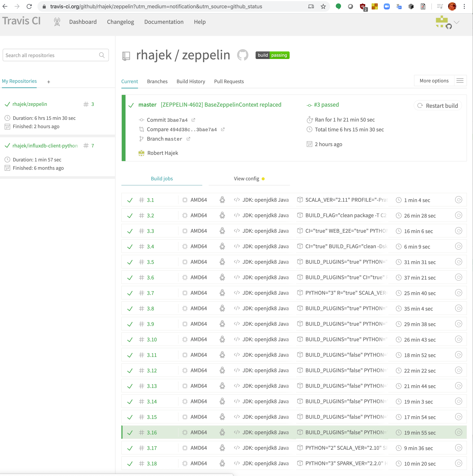Open Branch master external link icon

[x=188, y=139]
